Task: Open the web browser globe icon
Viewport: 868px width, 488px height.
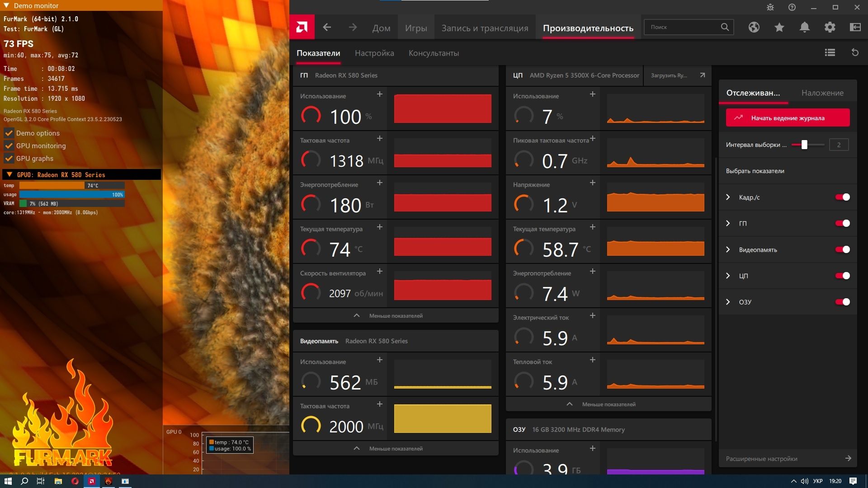Action: pyautogui.click(x=754, y=27)
